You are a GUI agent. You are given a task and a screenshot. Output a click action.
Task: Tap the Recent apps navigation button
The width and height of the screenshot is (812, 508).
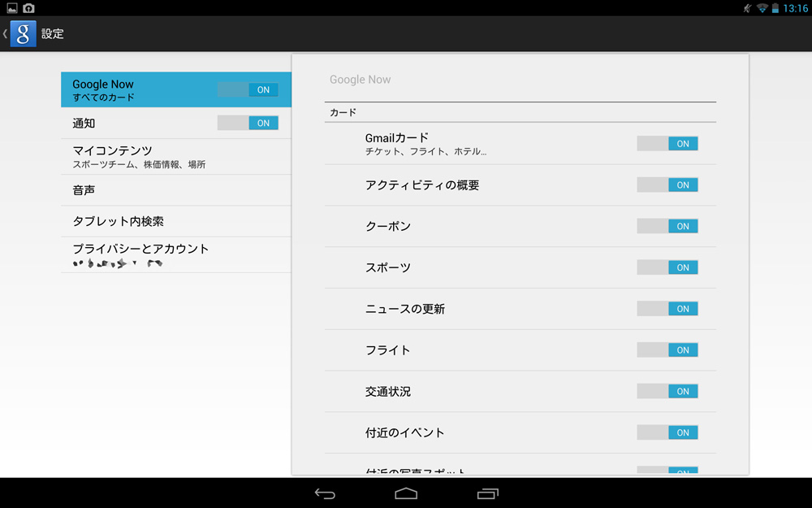click(x=487, y=493)
